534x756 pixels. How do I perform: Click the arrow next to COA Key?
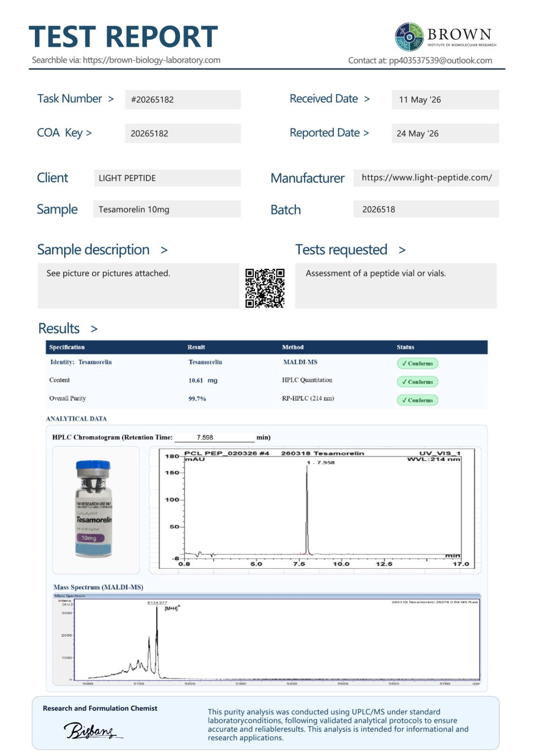89,133
